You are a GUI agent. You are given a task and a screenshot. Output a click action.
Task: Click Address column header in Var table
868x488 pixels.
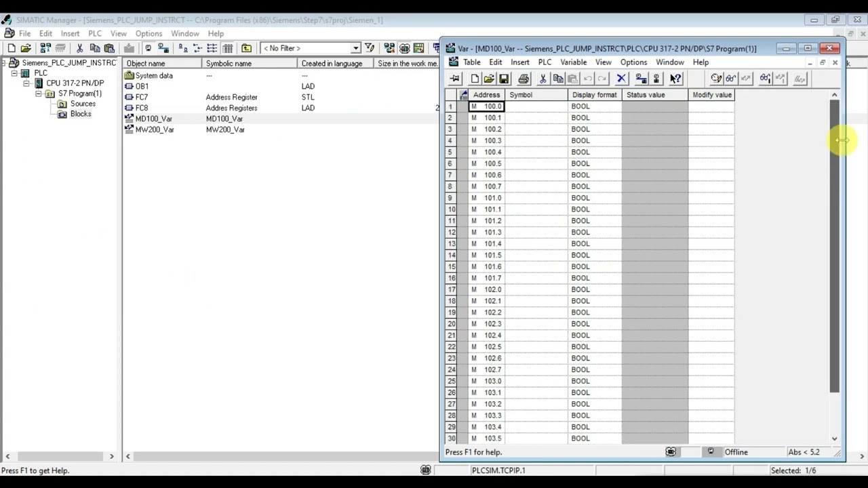click(x=486, y=95)
